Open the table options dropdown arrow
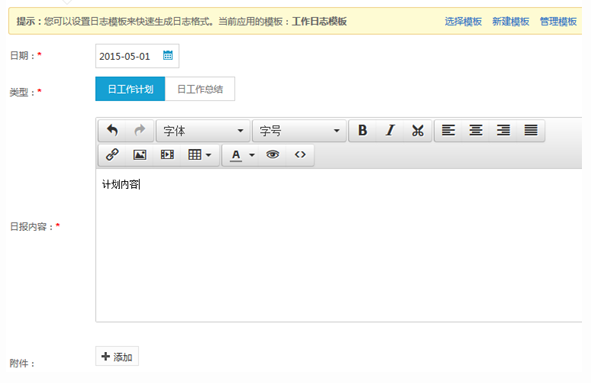The width and height of the screenshot is (591, 383). [208, 155]
